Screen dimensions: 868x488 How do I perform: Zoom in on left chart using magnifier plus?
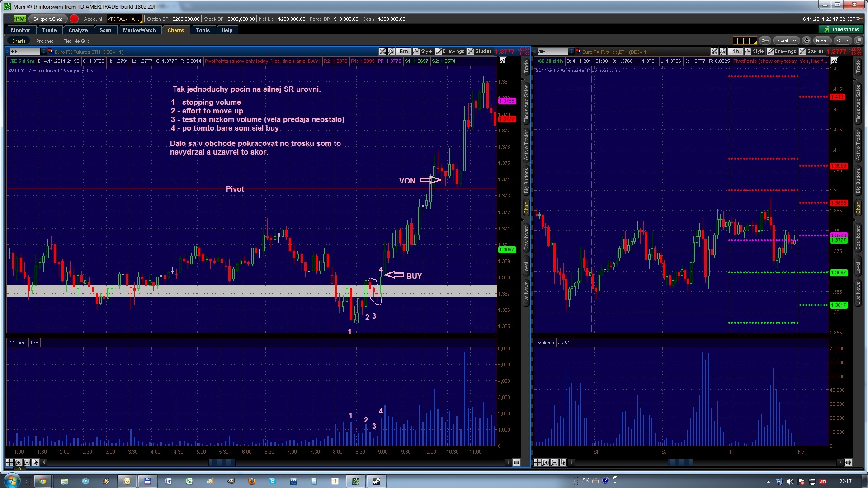pyautogui.click(x=18, y=462)
